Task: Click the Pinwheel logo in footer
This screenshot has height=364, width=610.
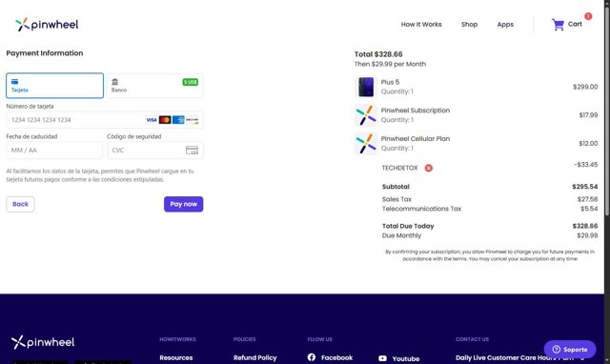Action: pyautogui.click(x=43, y=342)
